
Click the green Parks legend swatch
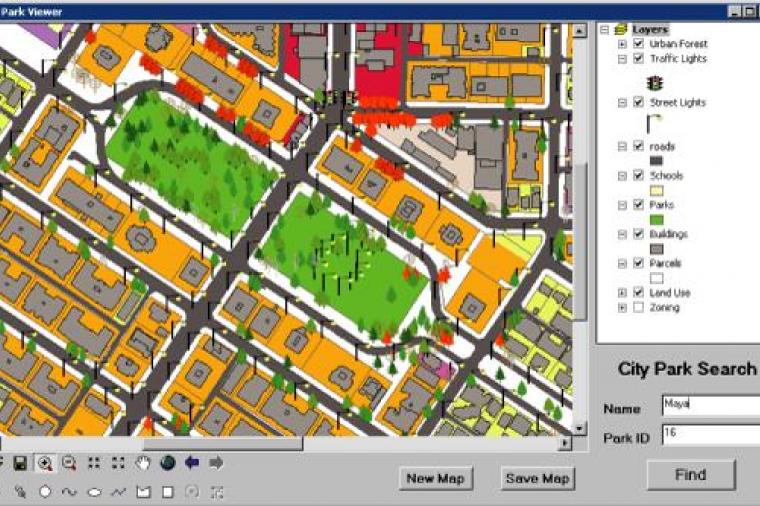657,219
